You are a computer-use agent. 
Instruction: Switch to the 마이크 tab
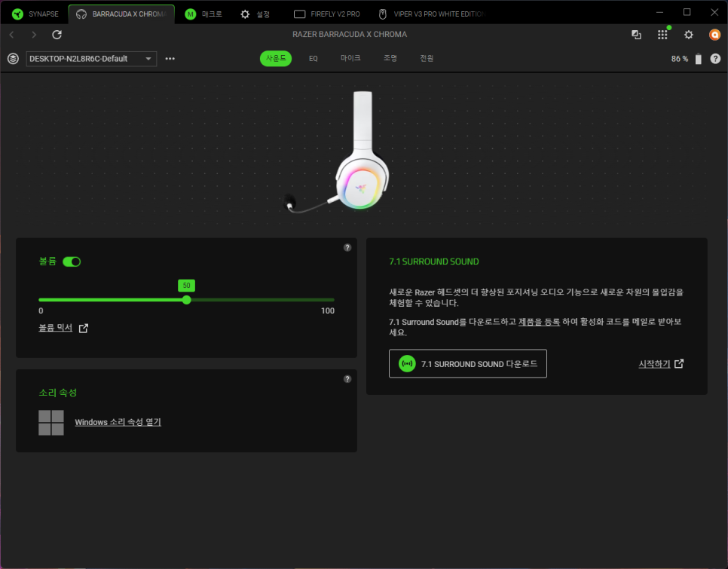tap(350, 59)
